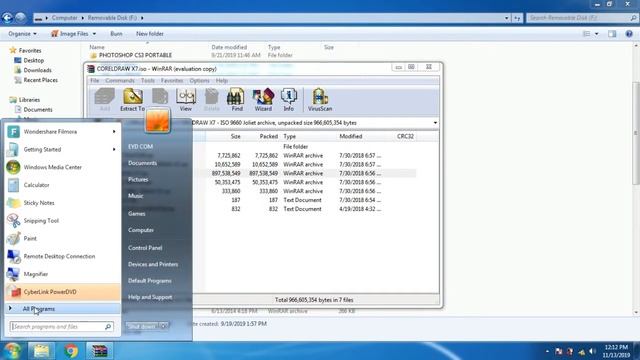
Task: Select PHOTOSHOP CS3 PORTABLE folder
Action: point(136,55)
